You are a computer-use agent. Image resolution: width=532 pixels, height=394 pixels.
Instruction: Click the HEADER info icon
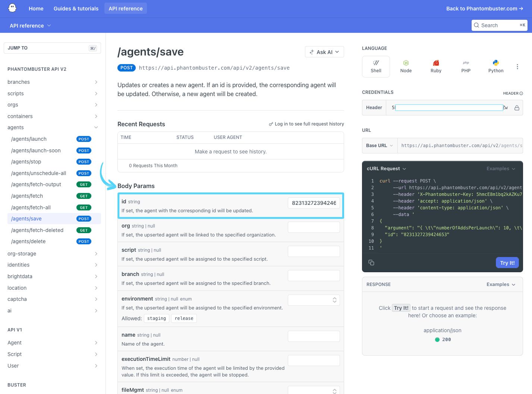(521, 93)
